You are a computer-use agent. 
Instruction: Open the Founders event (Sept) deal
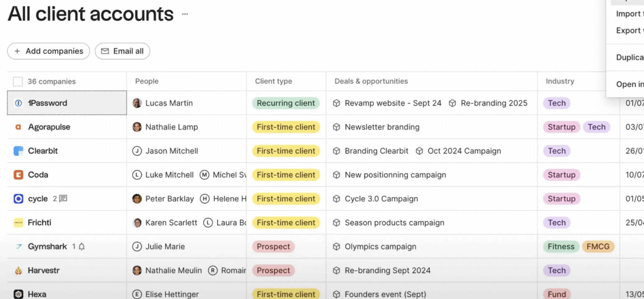[x=385, y=294]
